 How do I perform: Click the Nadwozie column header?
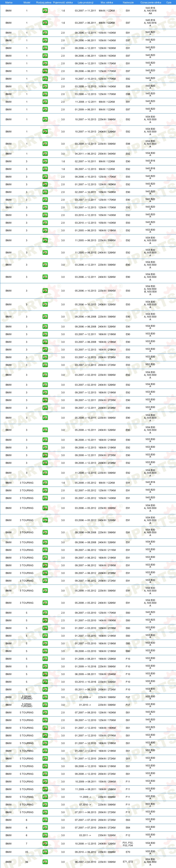pyautogui.click(x=128, y=2)
